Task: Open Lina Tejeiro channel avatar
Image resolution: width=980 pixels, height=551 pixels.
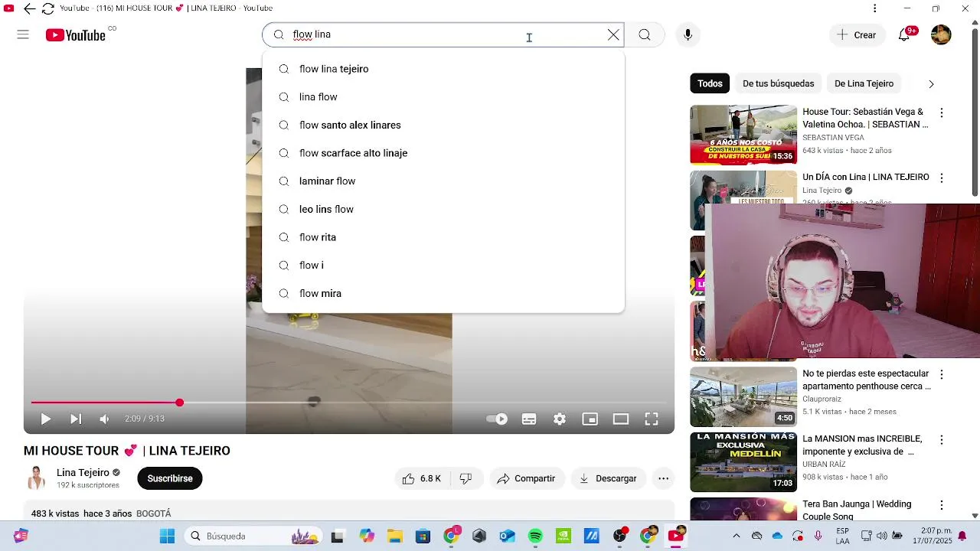Action: (35, 478)
